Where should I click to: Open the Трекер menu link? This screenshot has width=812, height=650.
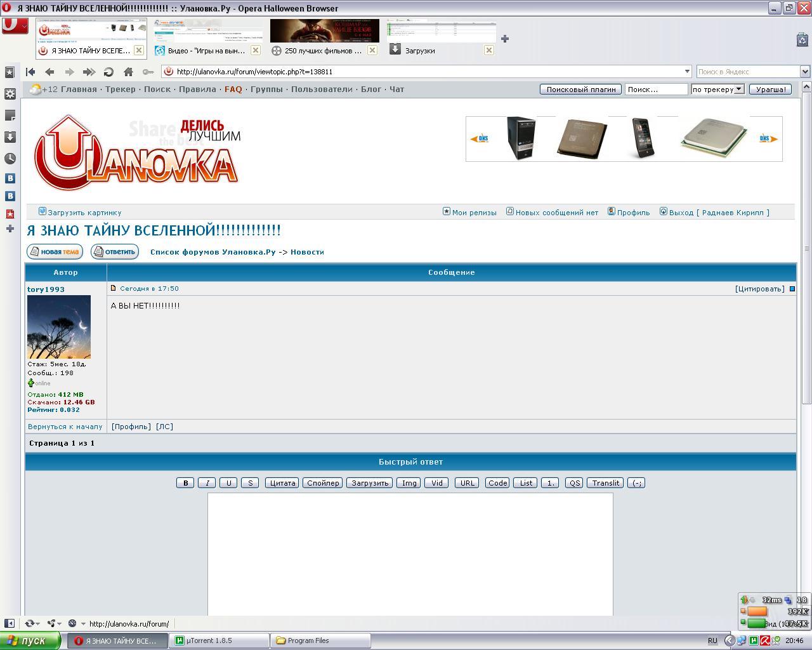121,90
